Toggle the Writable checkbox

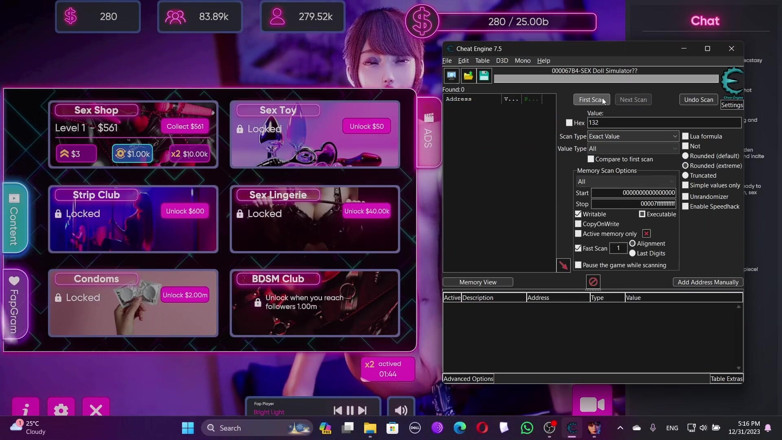[578, 214]
